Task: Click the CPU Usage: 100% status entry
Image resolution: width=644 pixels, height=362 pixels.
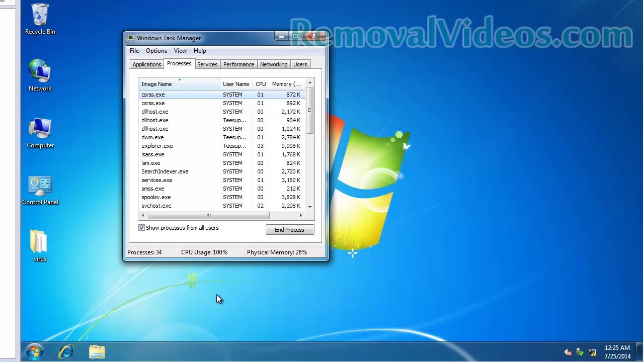Action: 204,252
